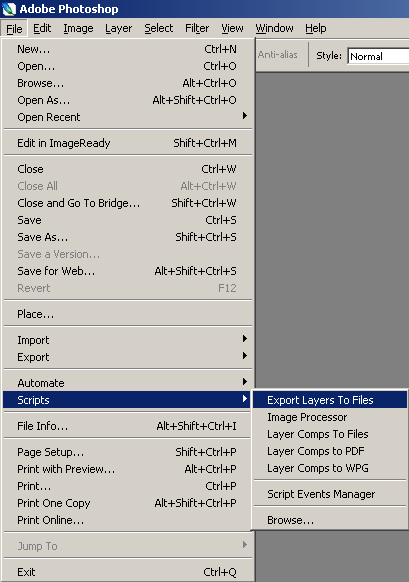
Task: Open the Window menu
Action: click(x=274, y=28)
